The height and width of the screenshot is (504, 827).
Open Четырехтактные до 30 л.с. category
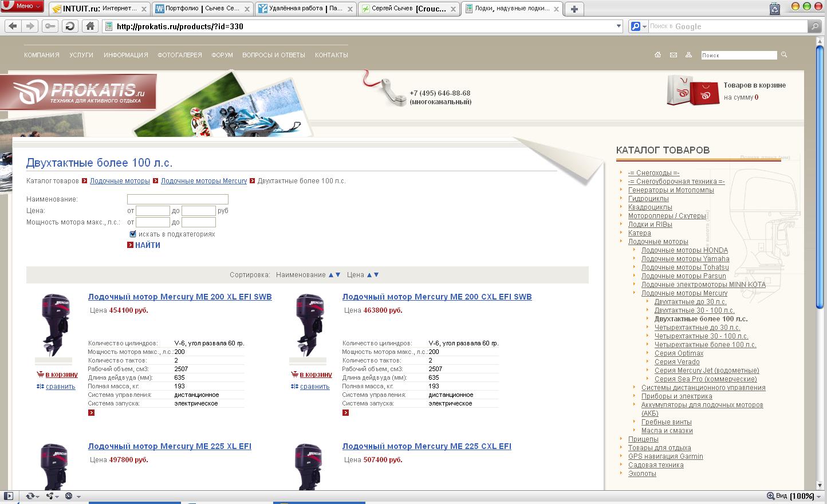click(698, 328)
